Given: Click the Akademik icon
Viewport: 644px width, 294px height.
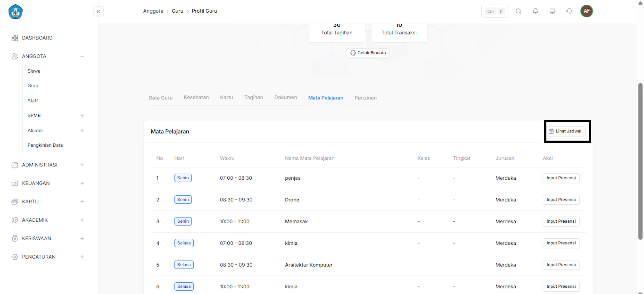Looking at the screenshot, I should (15, 220).
